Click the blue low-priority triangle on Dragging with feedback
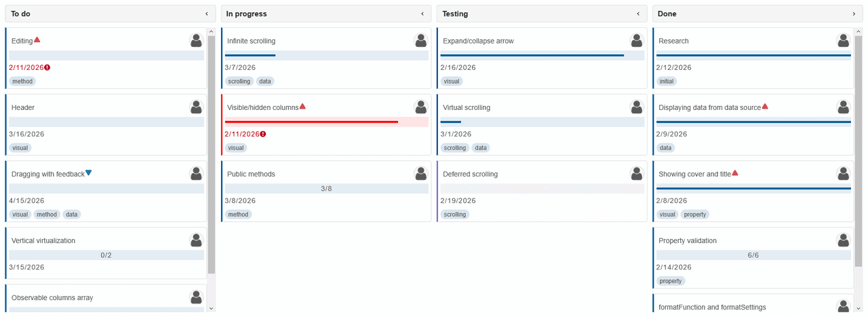The width and height of the screenshot is (868, 317). click(89, 173)
